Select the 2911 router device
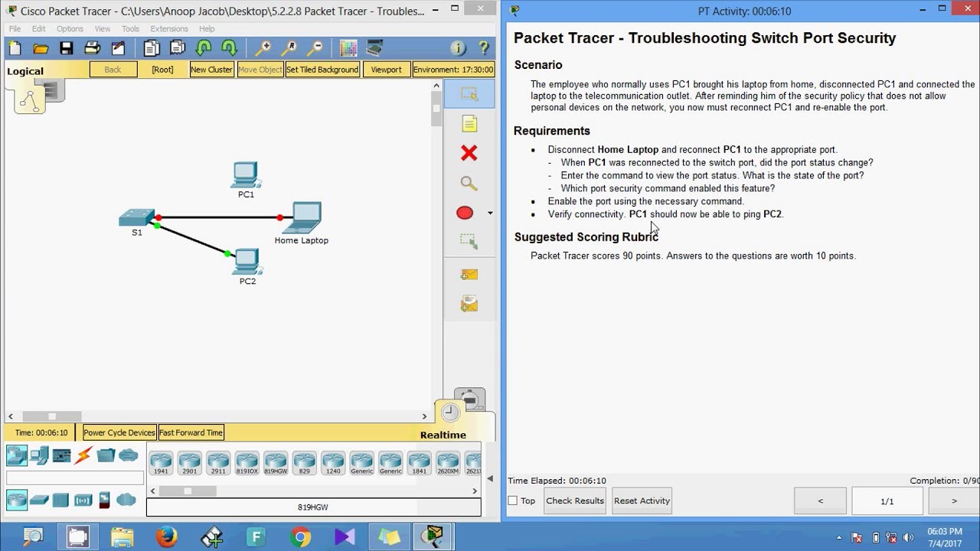This screenshot has height=551, width=980. pyautogui.click(x=218, y=463)
